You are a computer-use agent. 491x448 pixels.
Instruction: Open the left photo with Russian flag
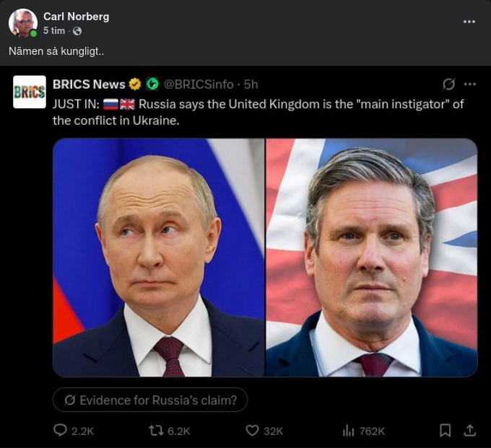[x=159, y=258]
